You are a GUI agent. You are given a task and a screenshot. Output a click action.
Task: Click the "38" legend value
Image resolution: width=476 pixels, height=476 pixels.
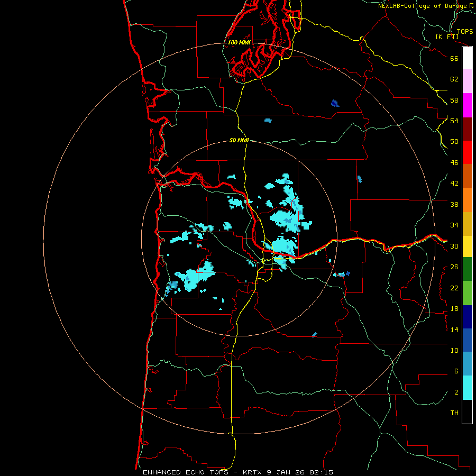(x=454, y=204)
